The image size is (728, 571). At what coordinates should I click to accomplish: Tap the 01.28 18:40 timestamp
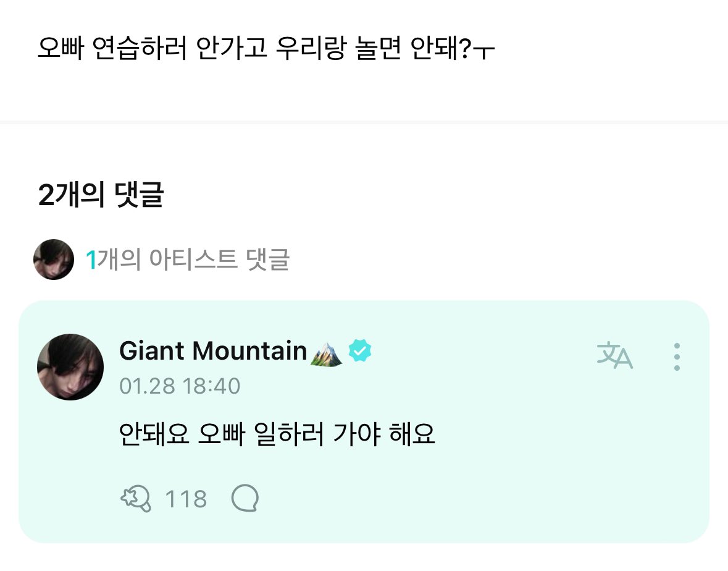click(x=180, y=386)
